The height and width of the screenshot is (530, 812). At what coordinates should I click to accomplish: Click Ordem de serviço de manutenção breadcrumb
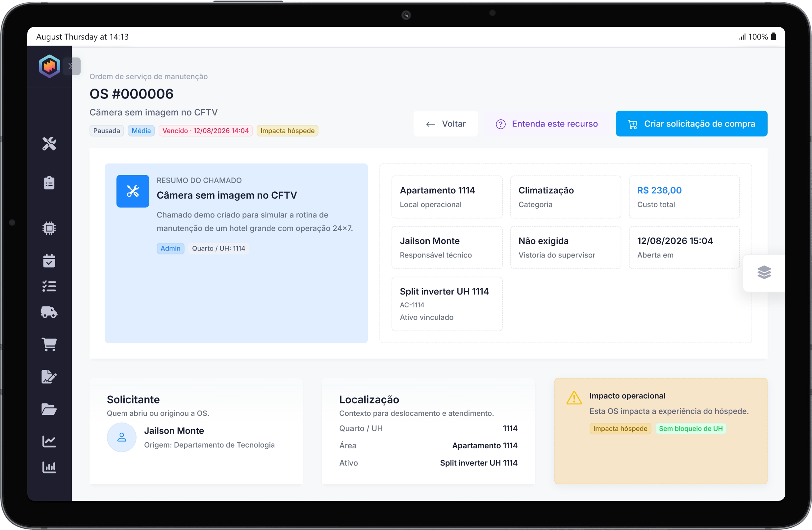coord(148,76)
